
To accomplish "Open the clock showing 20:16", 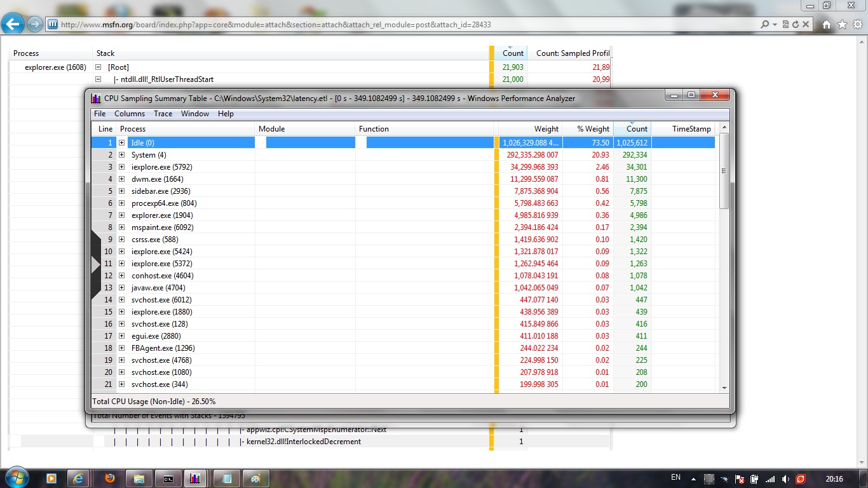I will click(834, 479).
